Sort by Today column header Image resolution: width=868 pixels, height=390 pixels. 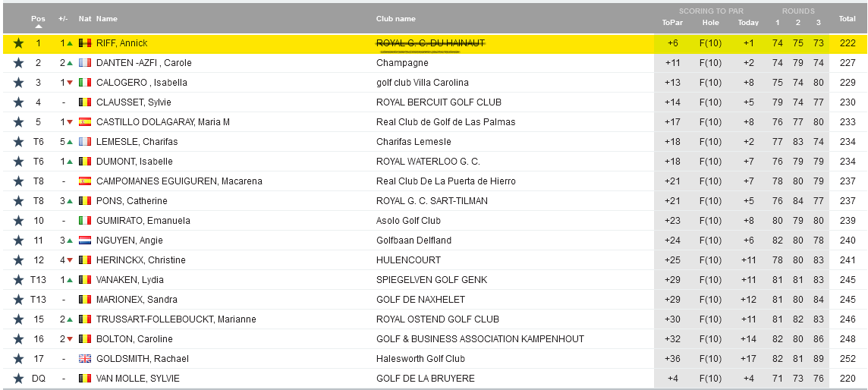[748, 23]
